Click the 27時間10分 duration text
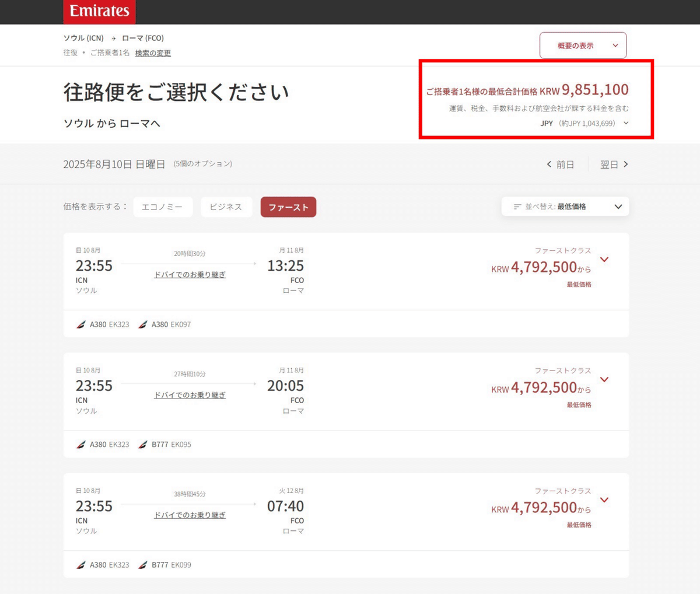 pos(190,374)
